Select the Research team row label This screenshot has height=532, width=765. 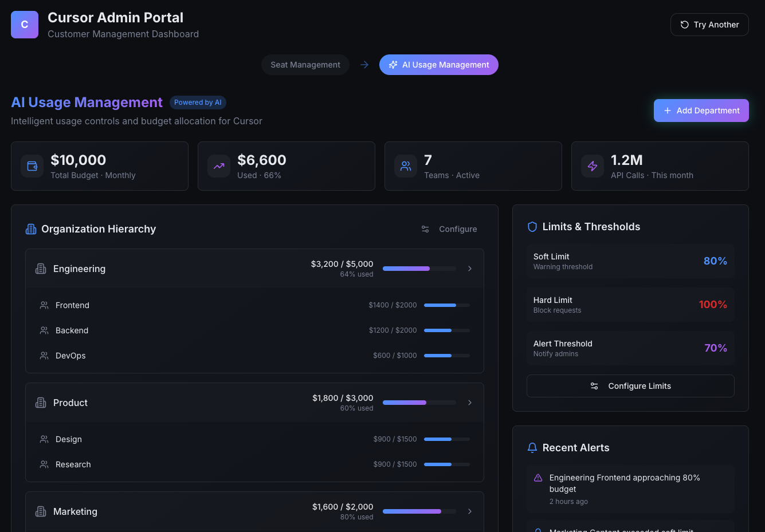(x=73, y=464)
